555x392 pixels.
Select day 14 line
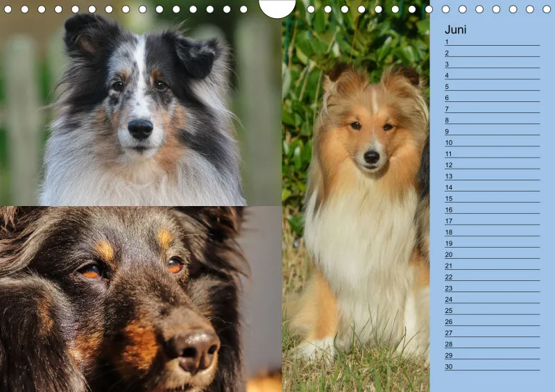click(492, 187)
